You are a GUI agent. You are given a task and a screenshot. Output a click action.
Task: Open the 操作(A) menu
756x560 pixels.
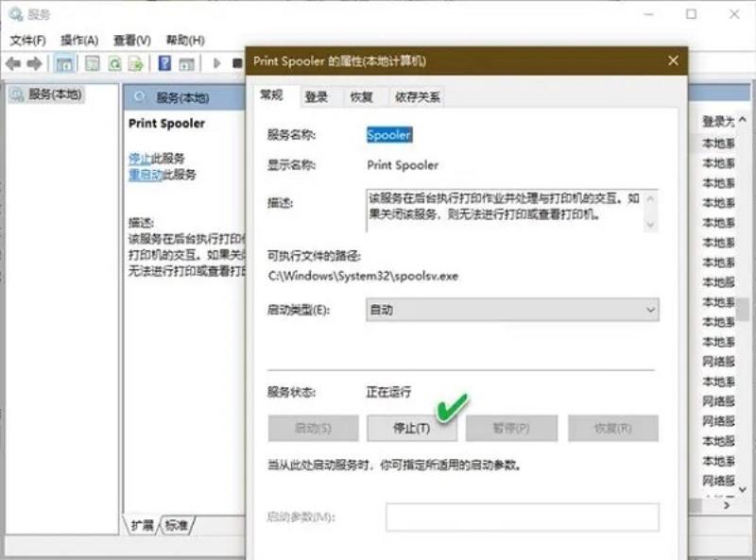click(x=79, y=40)
